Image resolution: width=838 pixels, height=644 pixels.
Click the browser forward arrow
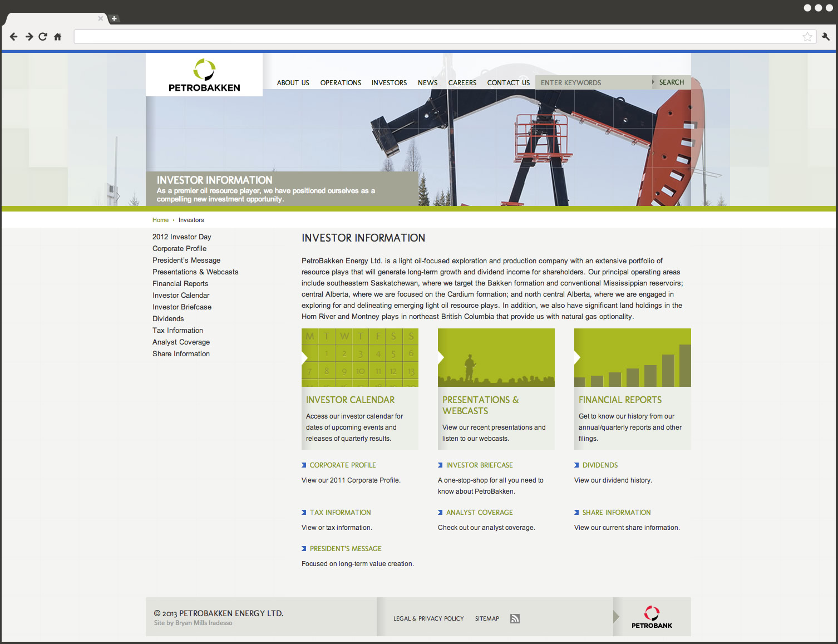(x=29, y=37)
